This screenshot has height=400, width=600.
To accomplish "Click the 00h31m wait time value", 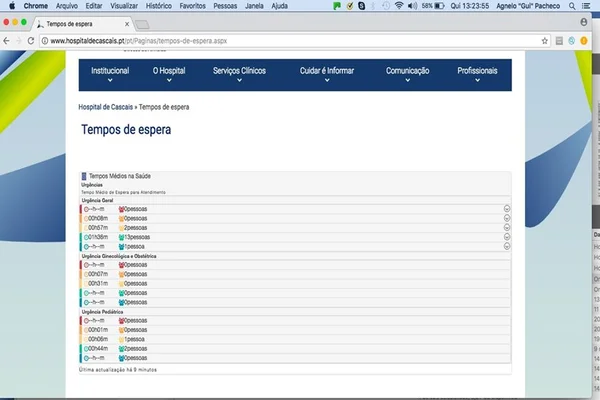I will (x=98, y=284).
